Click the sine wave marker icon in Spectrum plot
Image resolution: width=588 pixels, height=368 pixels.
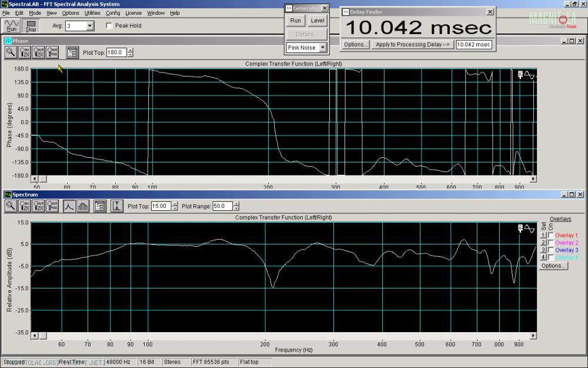click(x=529, y=228)
